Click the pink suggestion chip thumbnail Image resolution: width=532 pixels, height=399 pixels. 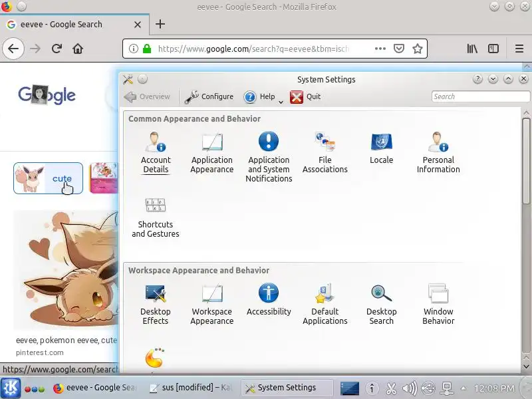point(104,178)
